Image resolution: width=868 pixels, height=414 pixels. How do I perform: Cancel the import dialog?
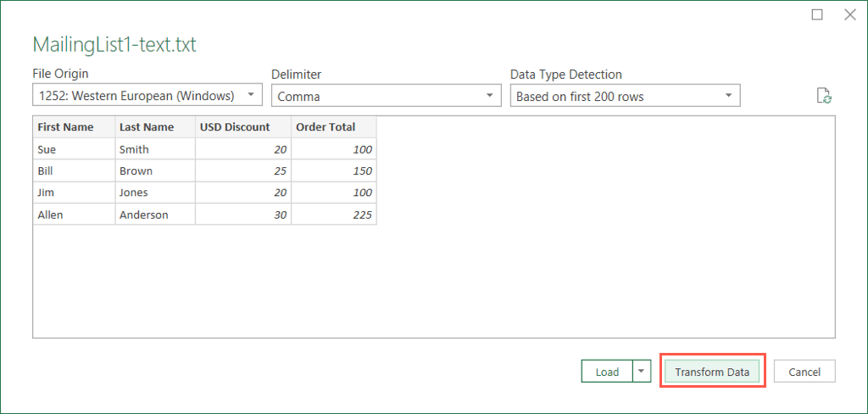coord(804,372)
